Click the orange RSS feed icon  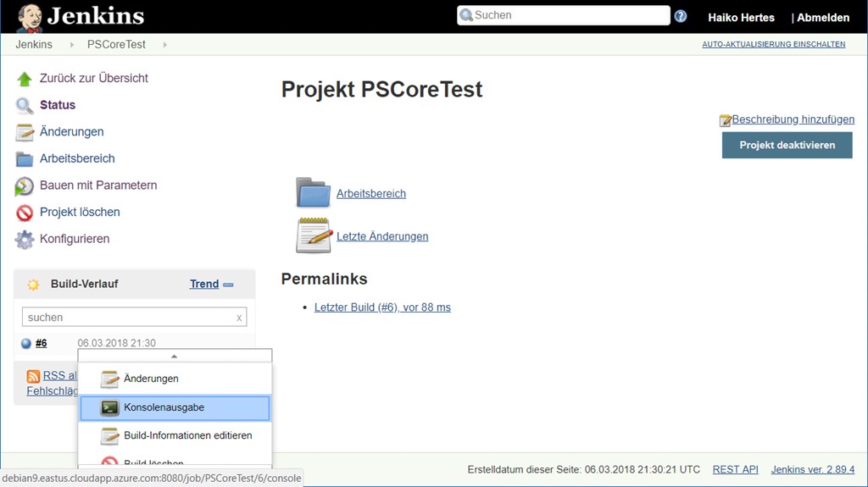click(33, 376)
